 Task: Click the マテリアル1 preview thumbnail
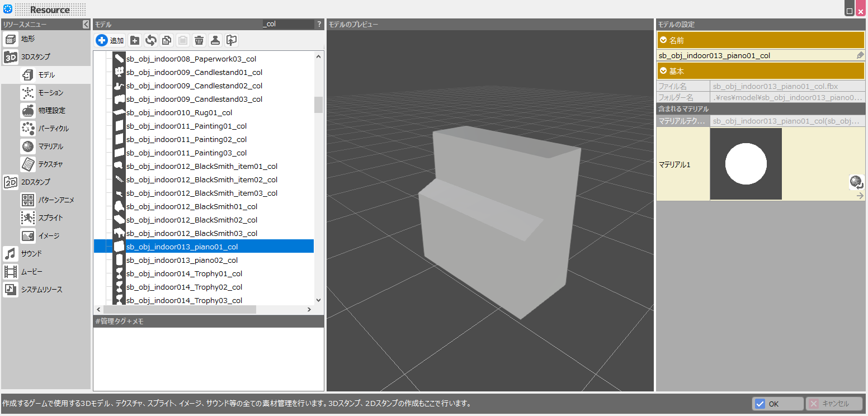tap(746, 164)
